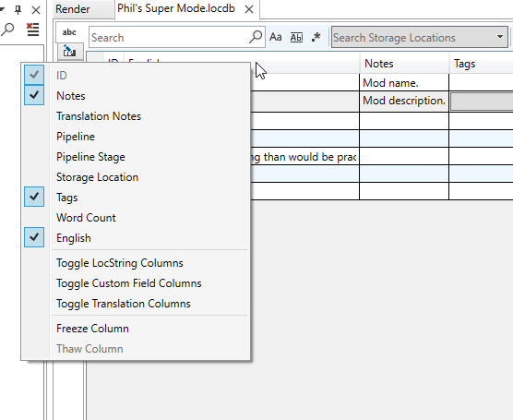Image resolution: width=513 pixels, height=420 pixels.
Task: Enable regular expression search icon
Action: click(316, 37)
